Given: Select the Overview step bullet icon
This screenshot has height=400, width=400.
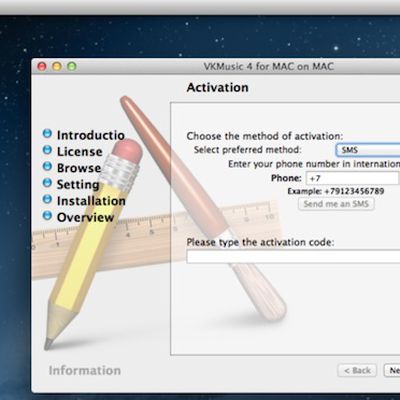Looking at the screenshot, I should (47, 215).
